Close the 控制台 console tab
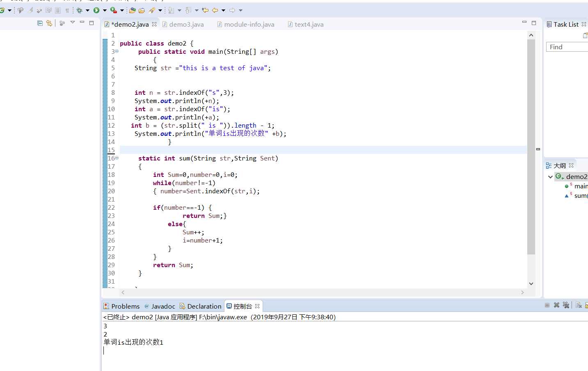588x371 pixels. click(x=257, y=306)
